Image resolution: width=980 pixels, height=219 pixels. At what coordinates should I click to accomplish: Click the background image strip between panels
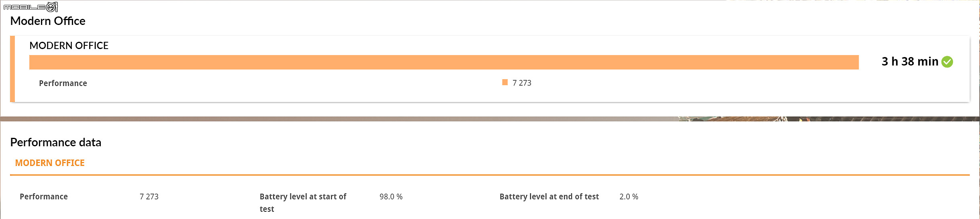pos(490,119)
